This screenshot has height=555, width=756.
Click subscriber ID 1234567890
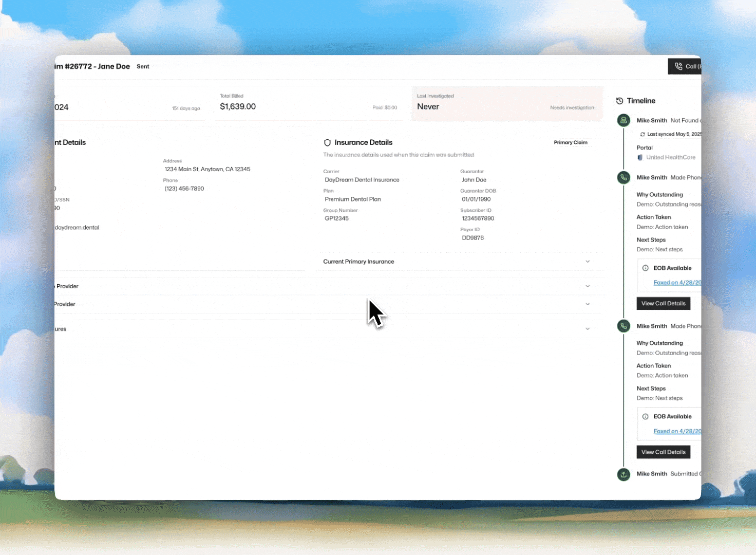click(478, 218)
